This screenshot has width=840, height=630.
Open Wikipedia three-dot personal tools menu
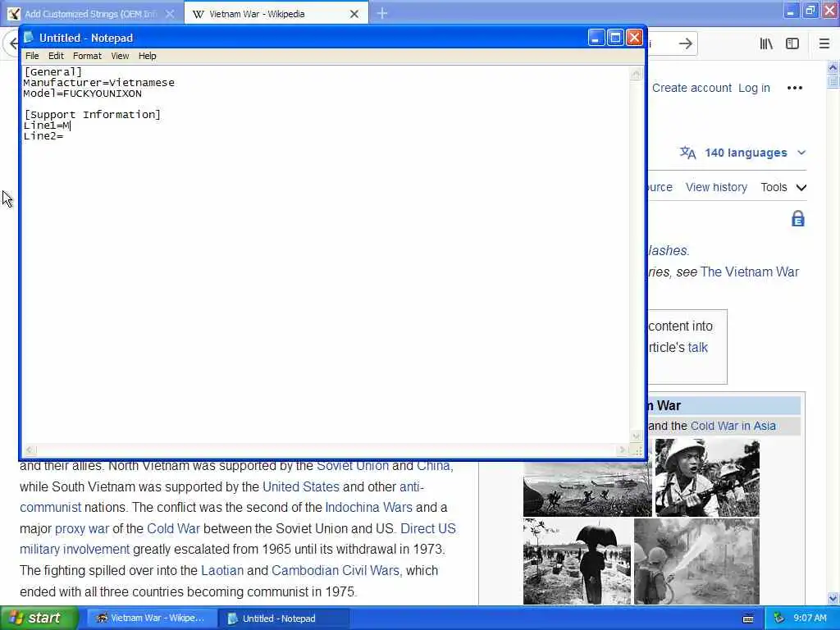pyautogui.click(x=794, y=88)
